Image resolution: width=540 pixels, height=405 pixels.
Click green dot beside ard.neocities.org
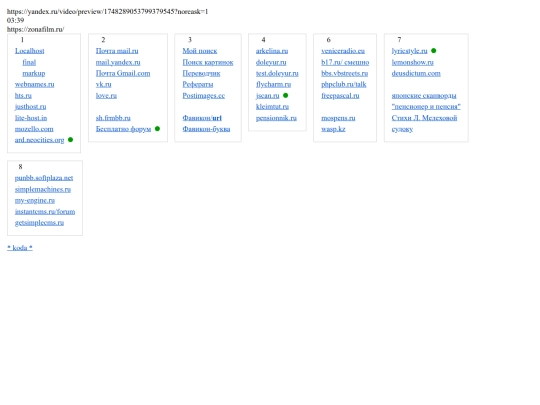tap(71, 140)
